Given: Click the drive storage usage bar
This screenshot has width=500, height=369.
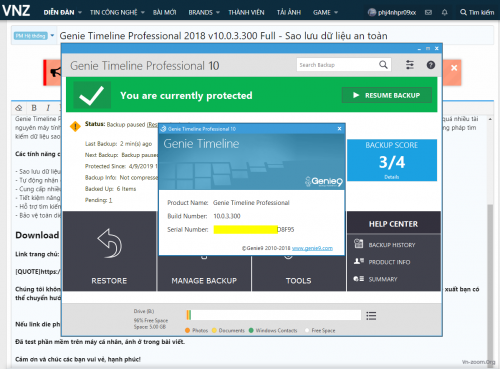Looking at the screenshot, I should click(x=273, y=315).
